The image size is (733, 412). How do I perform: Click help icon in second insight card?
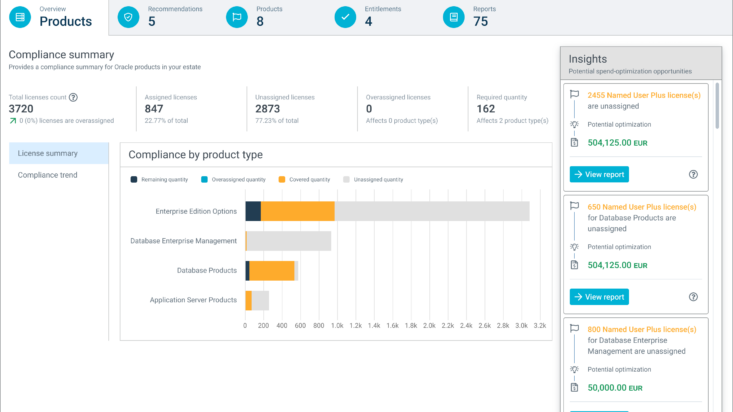(693, 296)
